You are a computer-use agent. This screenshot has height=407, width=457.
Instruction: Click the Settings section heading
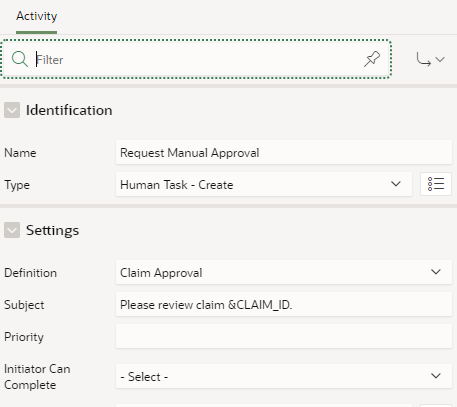[x=53, y=230]
